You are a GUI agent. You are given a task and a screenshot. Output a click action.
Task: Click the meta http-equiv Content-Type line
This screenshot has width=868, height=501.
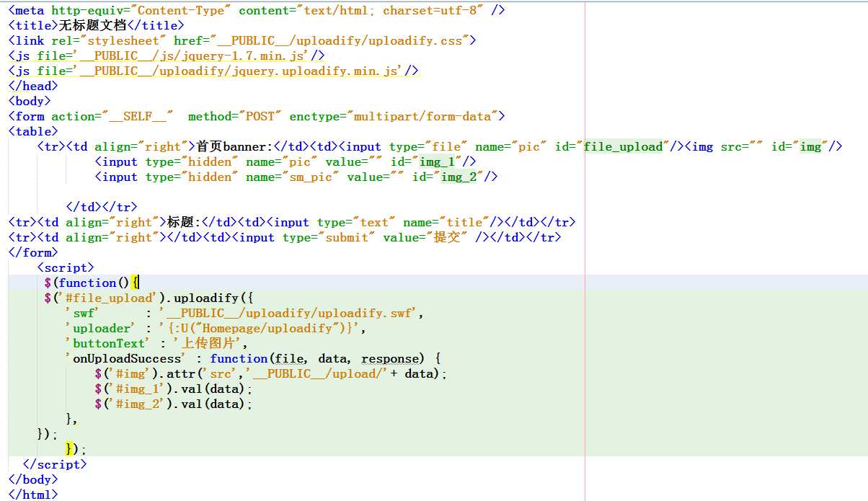click(257, 10)
